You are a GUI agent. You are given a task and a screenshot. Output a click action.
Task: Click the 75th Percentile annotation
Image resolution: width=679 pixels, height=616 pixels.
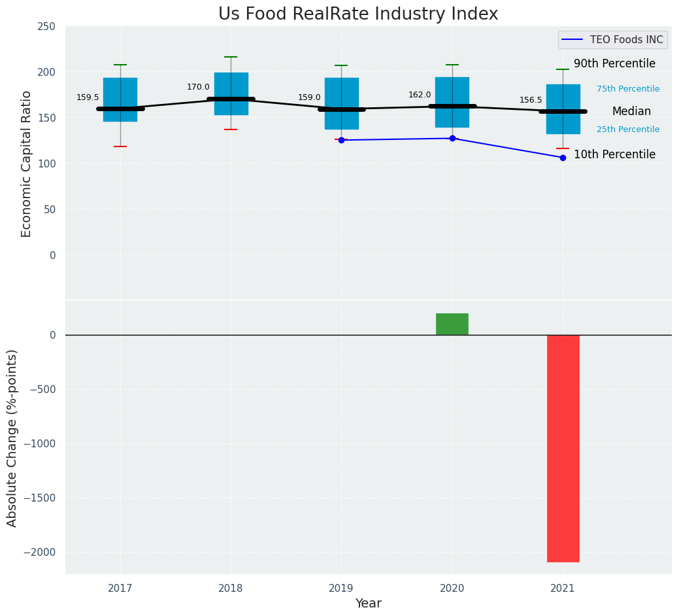click(627, 89)
